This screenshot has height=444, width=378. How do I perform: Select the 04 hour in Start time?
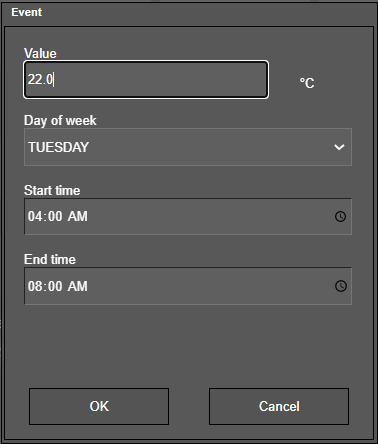pos(35,217)
